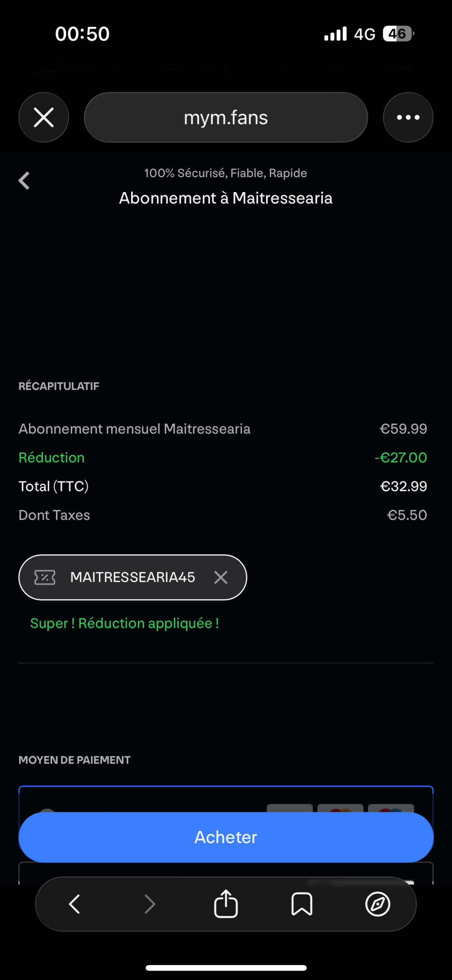Tap the RÉCAPITULATIF section heading
This screenshot has width=452, height=980.
point(59,386)
